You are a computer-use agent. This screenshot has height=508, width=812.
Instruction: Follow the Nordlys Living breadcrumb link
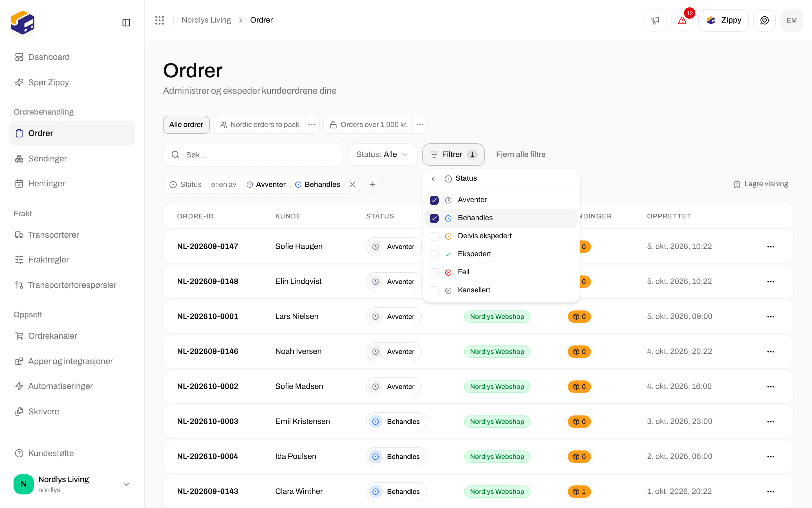(x=206, y=20)
